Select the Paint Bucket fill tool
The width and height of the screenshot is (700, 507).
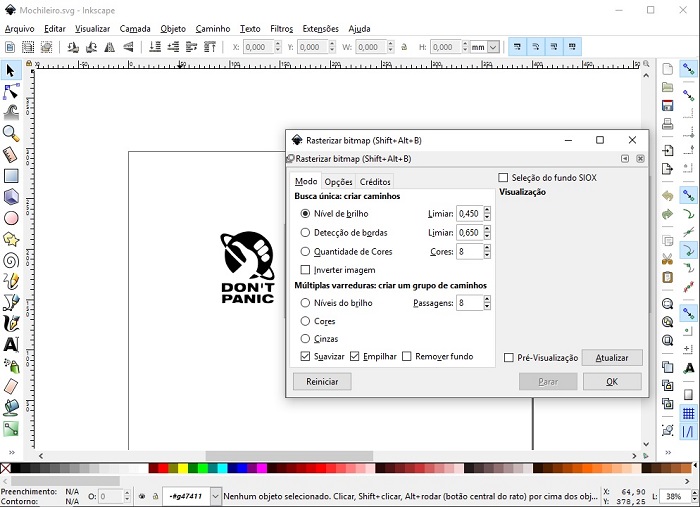click(x=11, y=407)
